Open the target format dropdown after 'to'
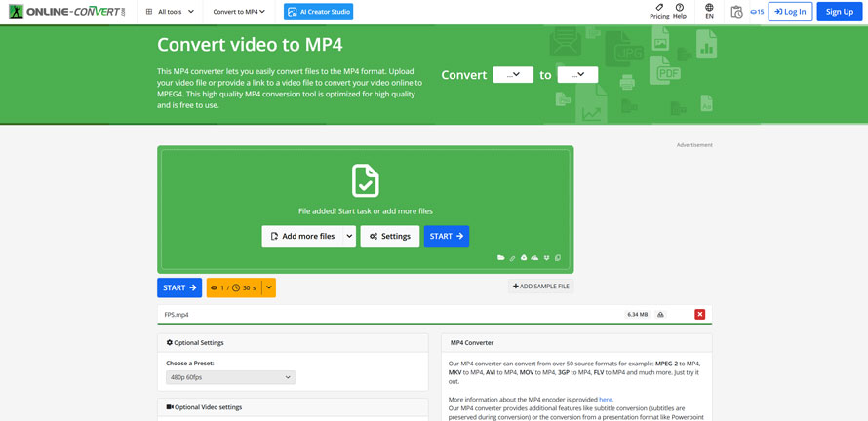The height and width of the screenshot is (421, 868). (577, 75)
